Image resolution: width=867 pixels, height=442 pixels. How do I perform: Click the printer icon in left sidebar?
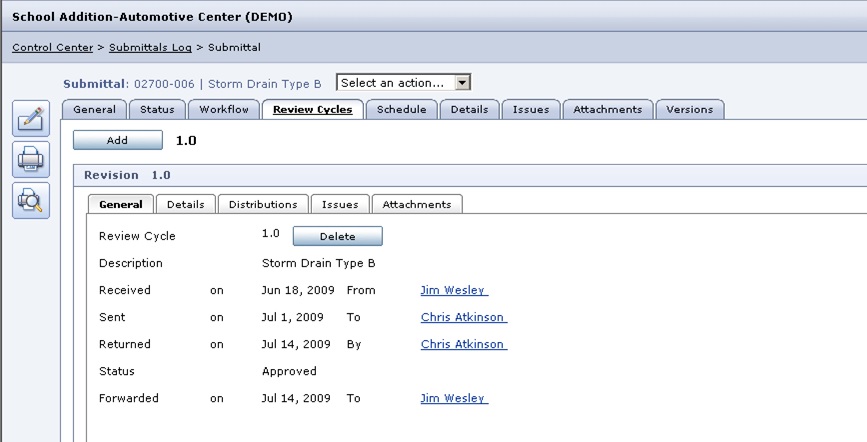31,159
